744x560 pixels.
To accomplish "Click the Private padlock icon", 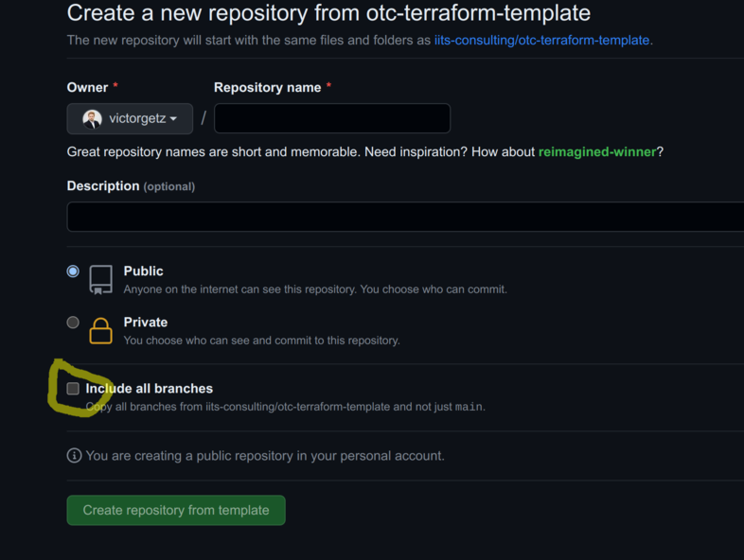I will [100, 330].
